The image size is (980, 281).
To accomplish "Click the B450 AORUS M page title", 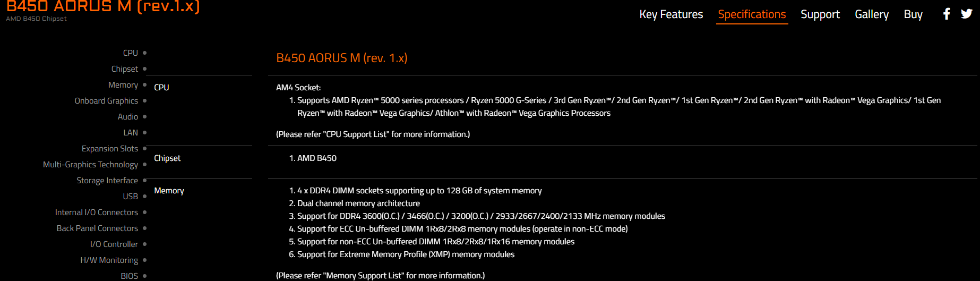I will pyautogui.click(x=103, y=6).
